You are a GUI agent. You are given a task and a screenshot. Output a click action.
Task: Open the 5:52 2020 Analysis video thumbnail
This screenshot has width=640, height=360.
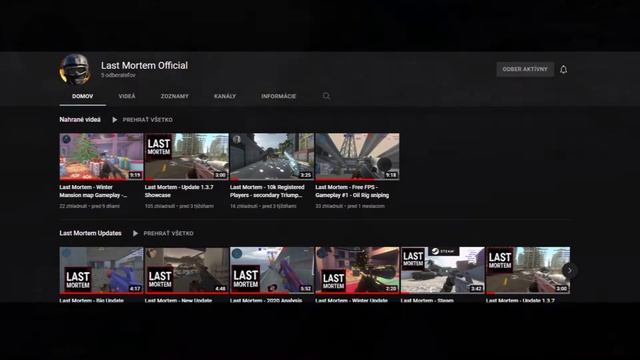(272, 270)
